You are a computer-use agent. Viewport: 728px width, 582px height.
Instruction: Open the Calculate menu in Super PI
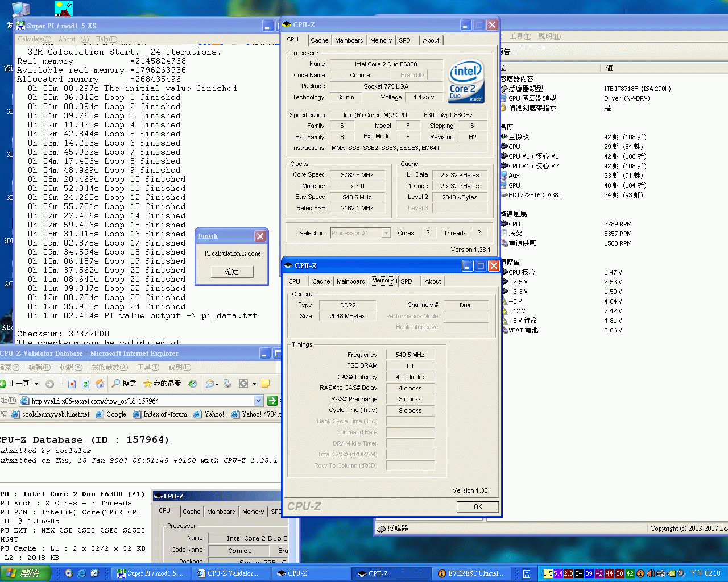coord(34,39)
